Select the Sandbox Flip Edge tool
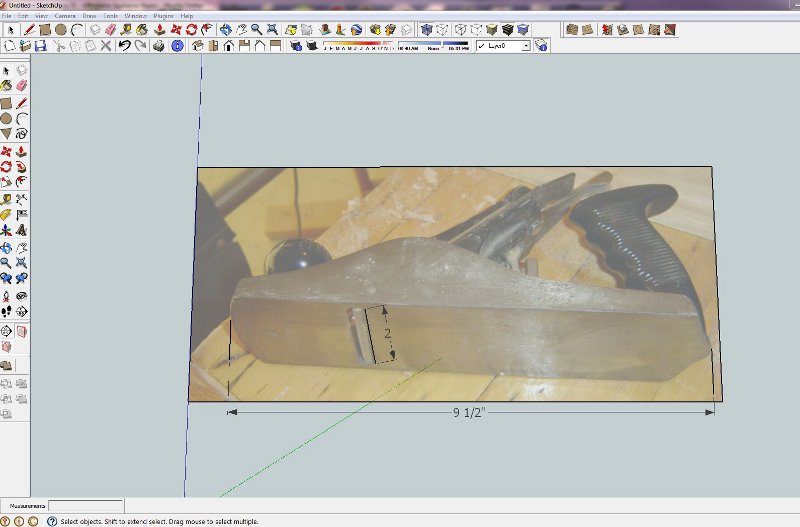Screen dimensions: 800x527 tap(669, 30)
